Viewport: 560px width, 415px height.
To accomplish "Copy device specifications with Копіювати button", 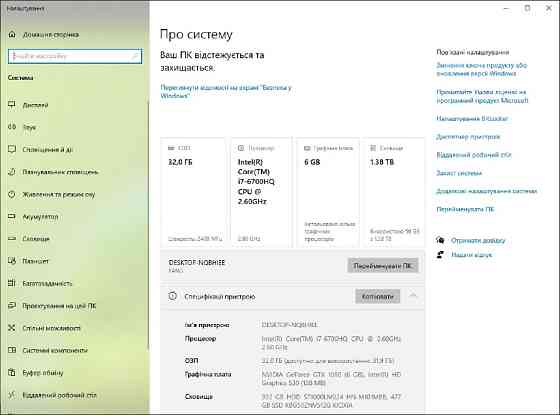I will point(378,296).
